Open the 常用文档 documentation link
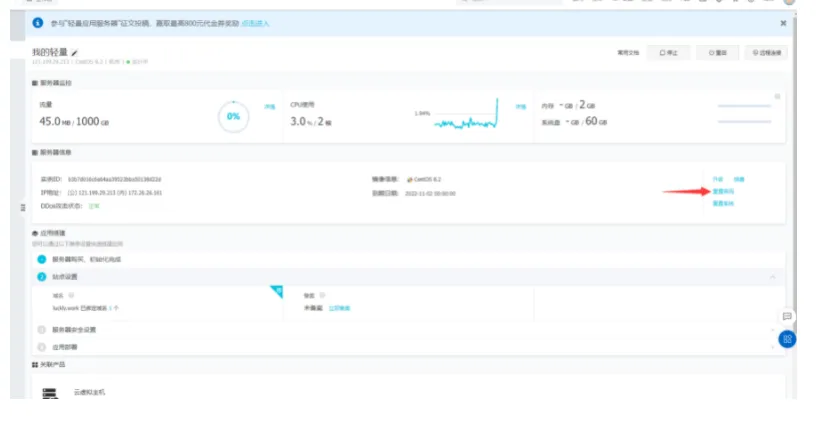The width and height of the screenshot is (838, 422). pos(628,53)
